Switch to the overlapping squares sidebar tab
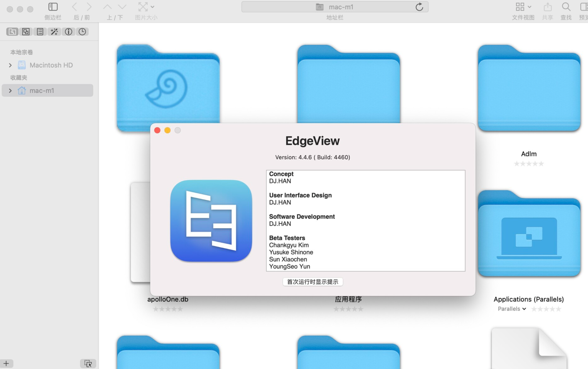This screenshot has height=369, width=588. (x=26, y=32)
